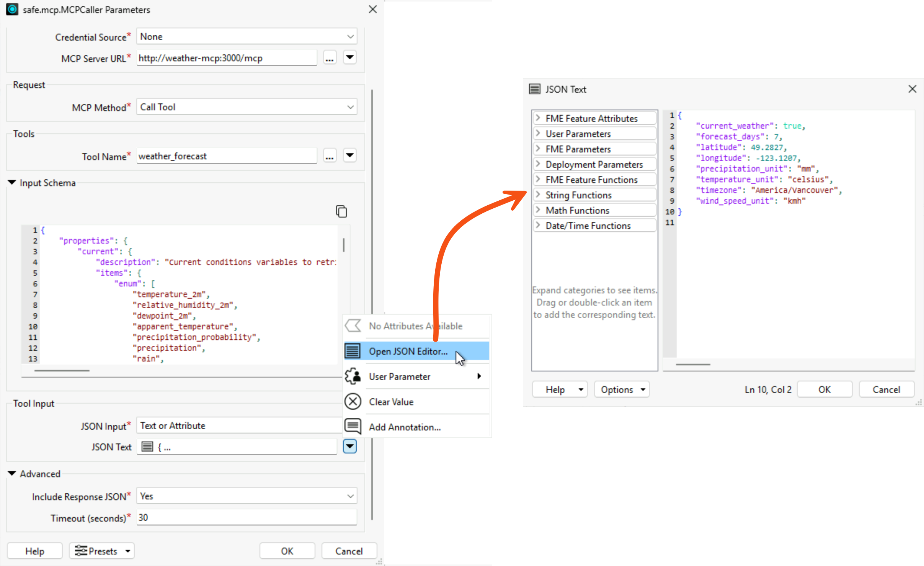Click the Tool Name input field
The height and width of the screenshot is (566, 924).
[x=227, y=156]
